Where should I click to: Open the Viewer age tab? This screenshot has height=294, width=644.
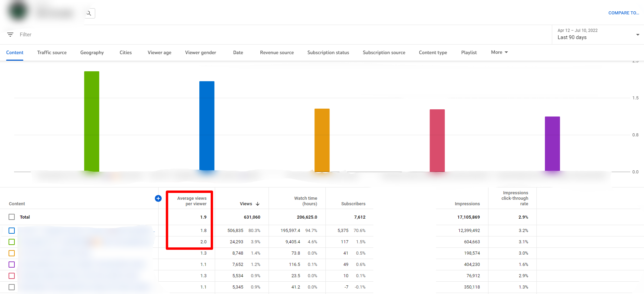159,52
